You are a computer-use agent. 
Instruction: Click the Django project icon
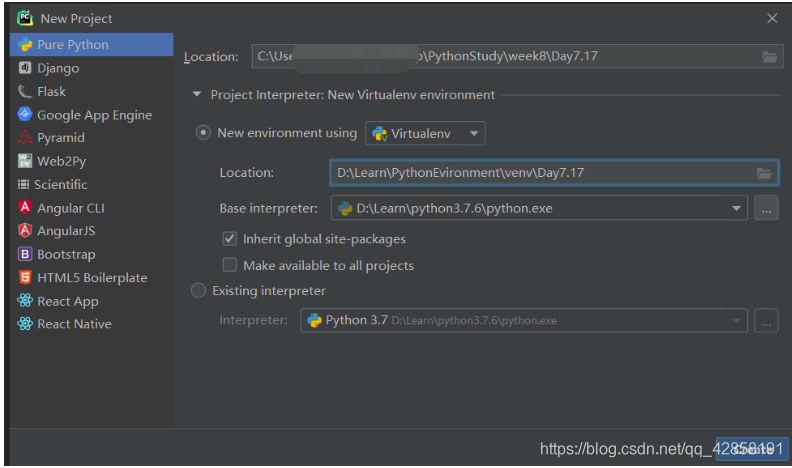(x=25, y=68)
